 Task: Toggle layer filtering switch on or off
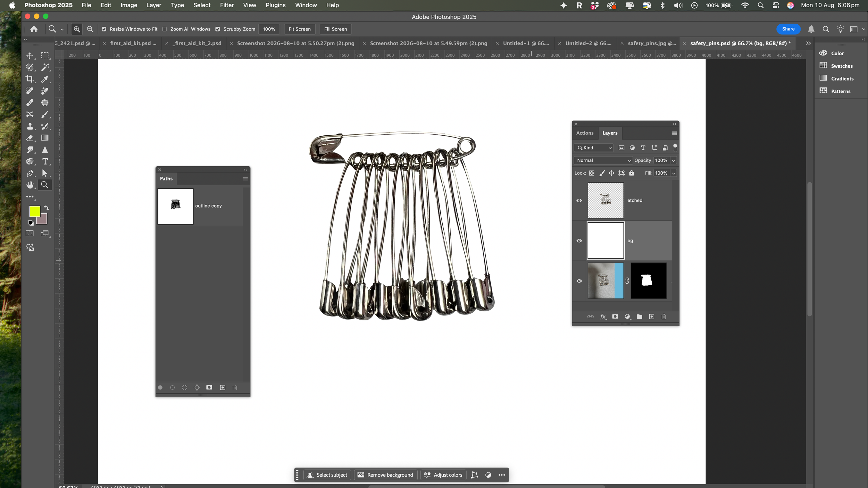pyautogui.click(x=675, y=148)
